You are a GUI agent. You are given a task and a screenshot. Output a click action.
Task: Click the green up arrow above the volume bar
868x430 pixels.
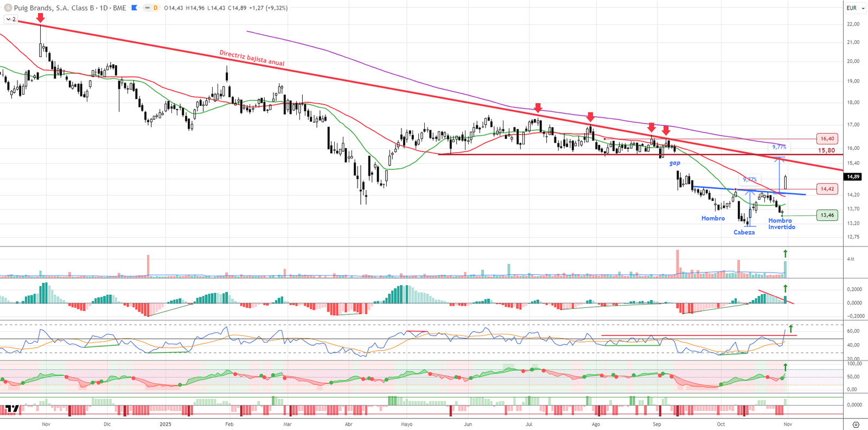pos(785,254)
